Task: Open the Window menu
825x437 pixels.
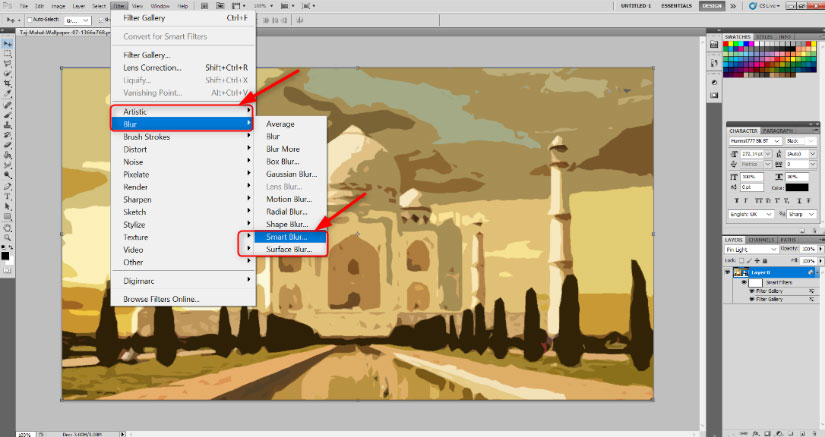Action: pyautogui.click(x=160, y=6)
